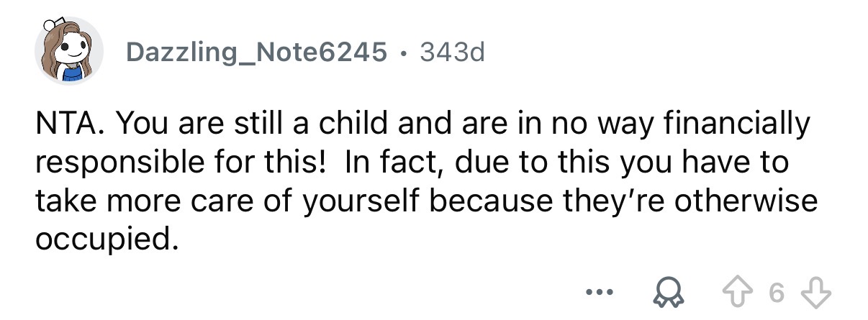
Task: Click the 343d timestamp
Action: [452, 51]
